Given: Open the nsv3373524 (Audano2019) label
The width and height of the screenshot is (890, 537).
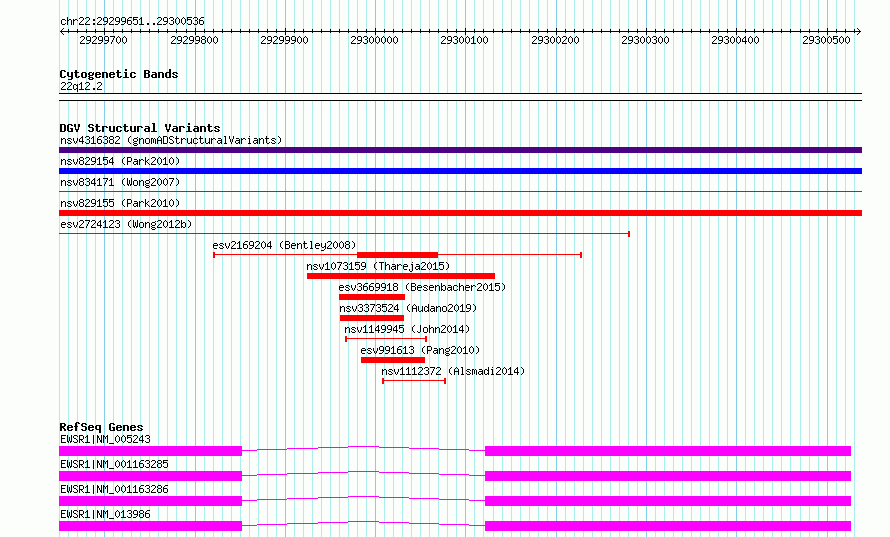Looking at the screenshot, I should click(x=408, y=308).
